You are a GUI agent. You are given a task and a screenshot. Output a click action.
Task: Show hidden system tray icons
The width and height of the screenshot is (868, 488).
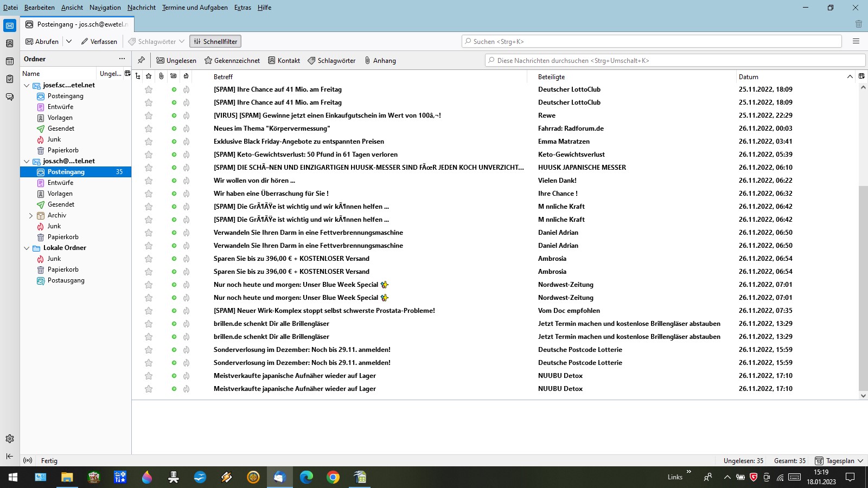727,477
